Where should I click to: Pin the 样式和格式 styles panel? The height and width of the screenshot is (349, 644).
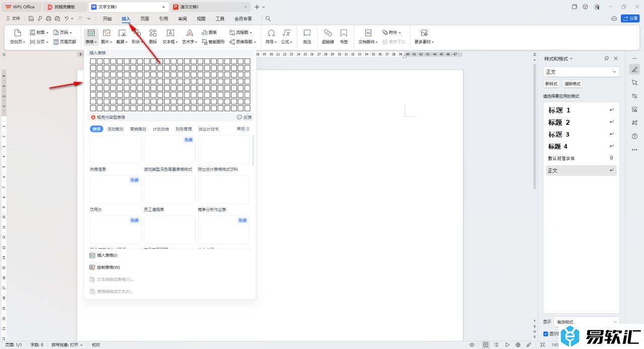(x=607, y=58)
